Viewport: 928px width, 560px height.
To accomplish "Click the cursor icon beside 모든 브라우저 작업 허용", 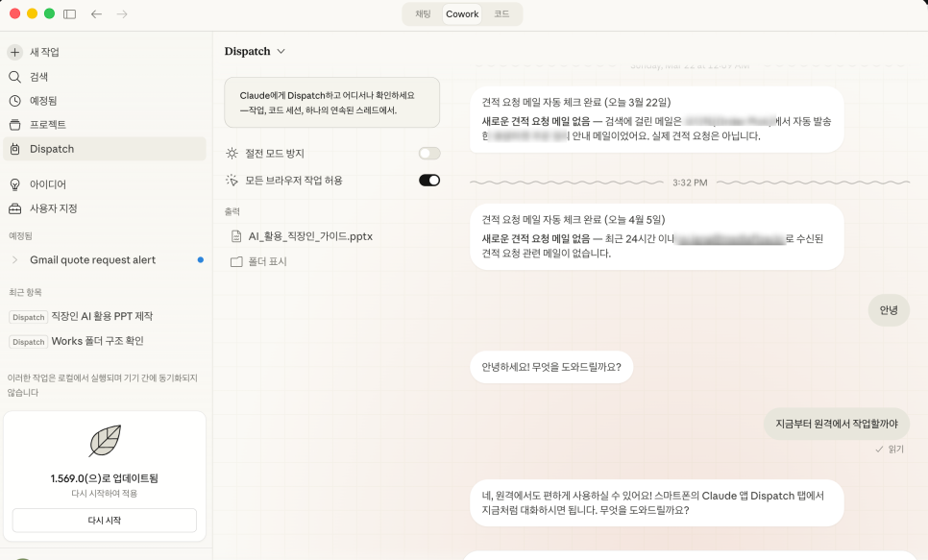I will point(232,180).
